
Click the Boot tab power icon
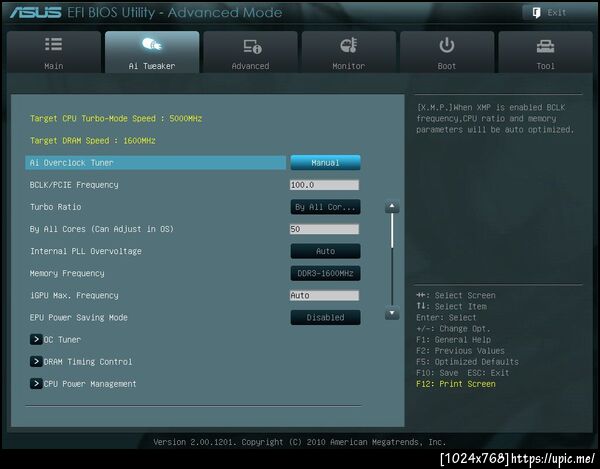tap(447, 45)
